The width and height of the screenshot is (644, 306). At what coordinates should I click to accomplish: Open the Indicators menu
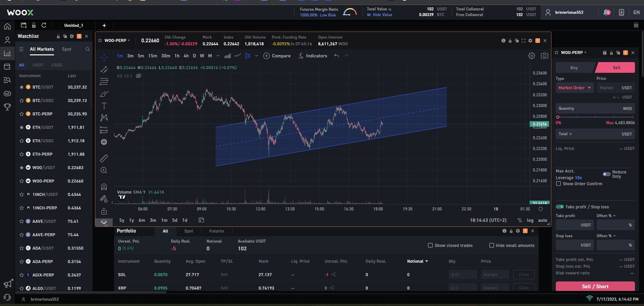[312, 56]
